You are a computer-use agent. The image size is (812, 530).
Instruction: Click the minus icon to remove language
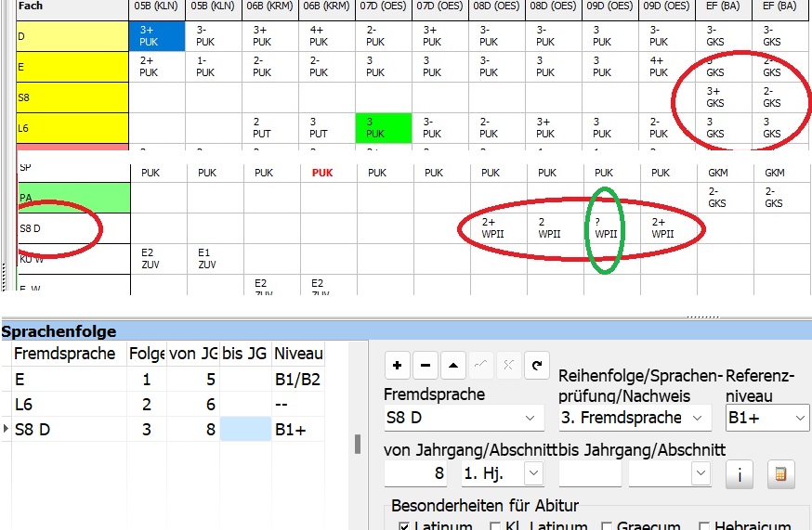coord(425,365)
